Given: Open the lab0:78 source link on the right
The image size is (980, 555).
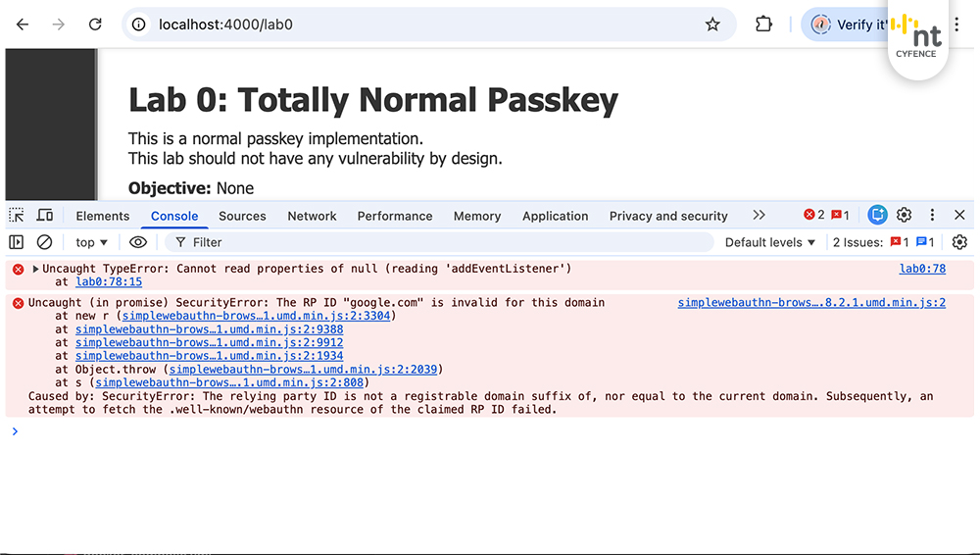Looking at the screenshot, I should pos(922,269).
